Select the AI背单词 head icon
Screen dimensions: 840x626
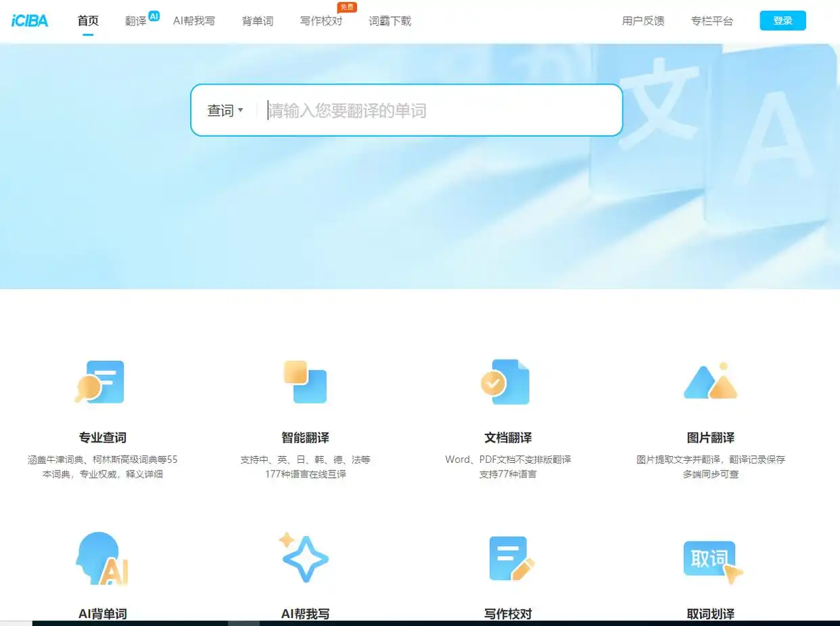[x=100, y=558]
